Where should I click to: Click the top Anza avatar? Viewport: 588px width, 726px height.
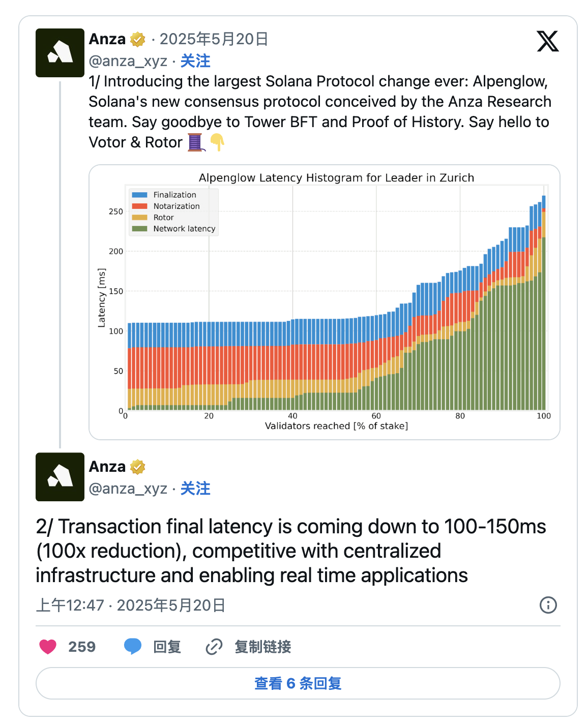point(60,53)
